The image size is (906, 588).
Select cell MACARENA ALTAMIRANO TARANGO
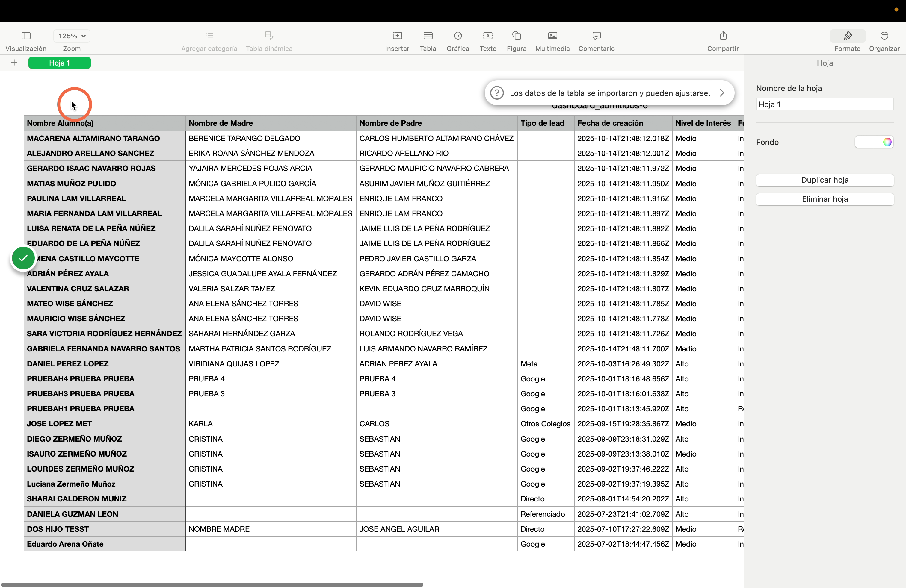tap(105, 138)
